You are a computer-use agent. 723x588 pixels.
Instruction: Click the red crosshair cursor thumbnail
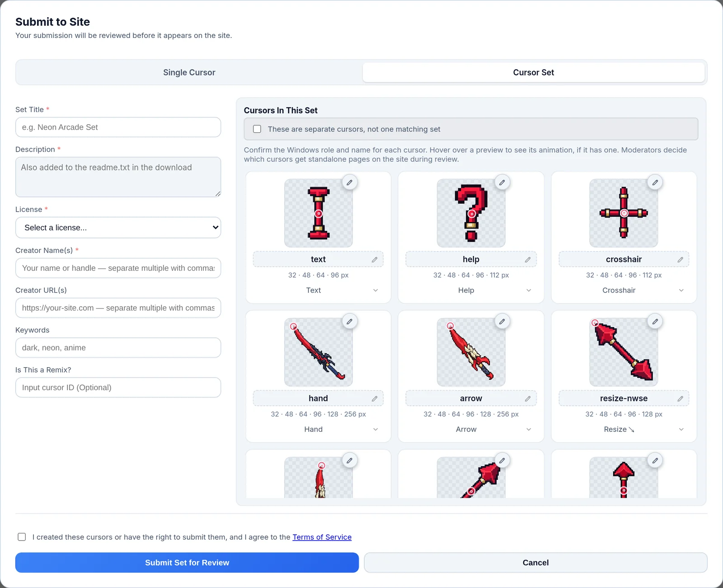[624, 213]
